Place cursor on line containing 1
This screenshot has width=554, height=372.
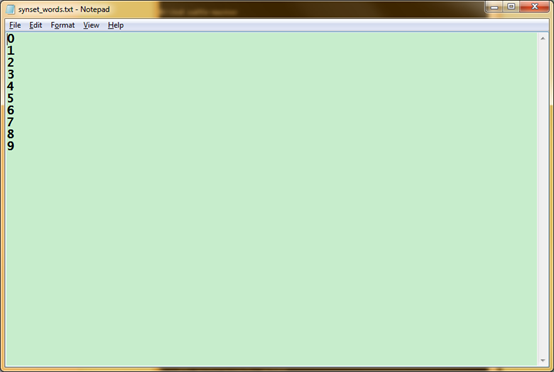(11, 51)
